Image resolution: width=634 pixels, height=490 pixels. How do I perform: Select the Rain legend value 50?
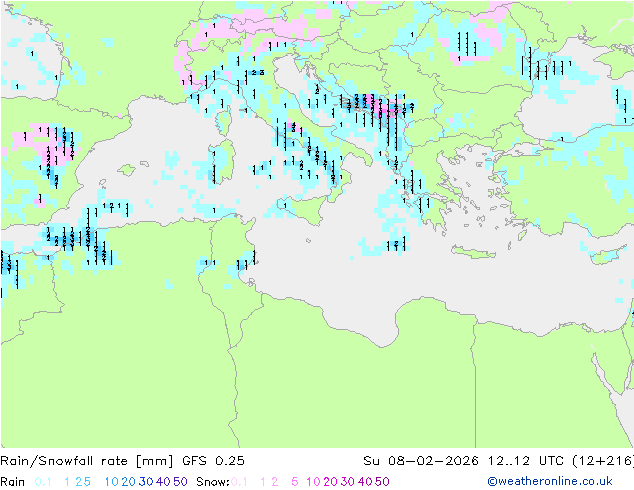coord(180,482)
